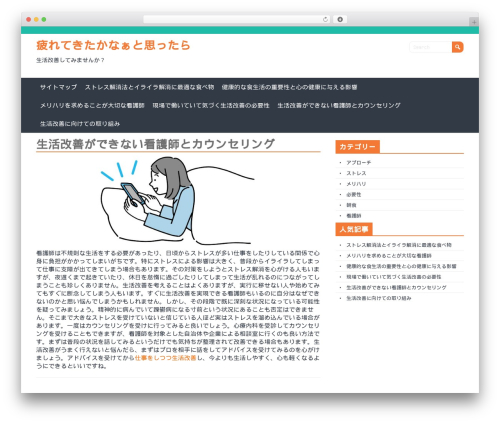
Task: Open a new browser tab with plus button
Action: pos(474,22)
